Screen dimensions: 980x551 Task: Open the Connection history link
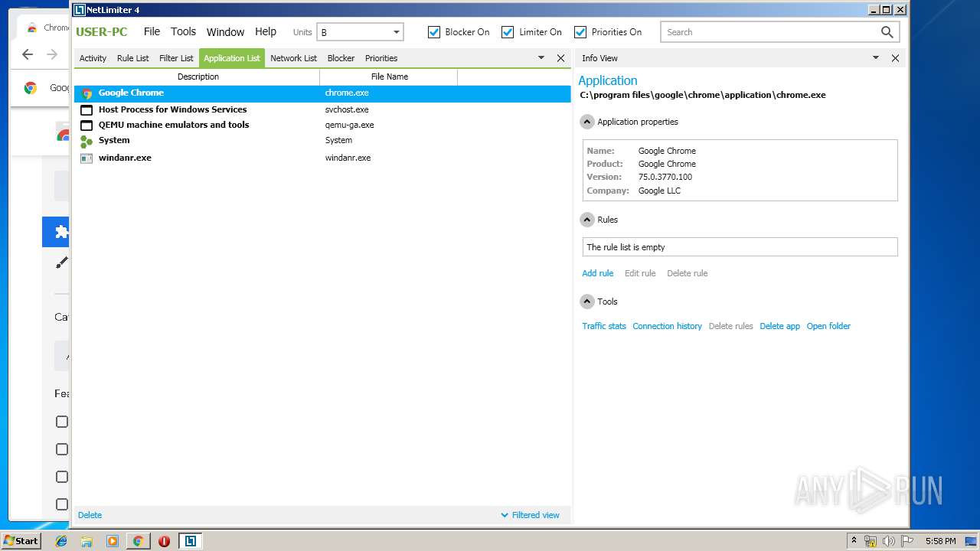pos(667,326)
